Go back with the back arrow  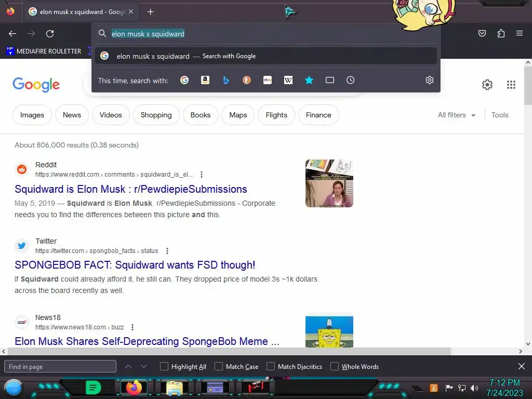click(x=12, y=34)
